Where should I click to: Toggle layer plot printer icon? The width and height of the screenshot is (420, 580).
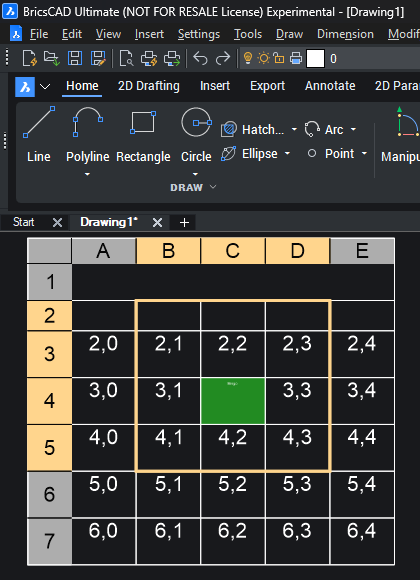(296, 58)
